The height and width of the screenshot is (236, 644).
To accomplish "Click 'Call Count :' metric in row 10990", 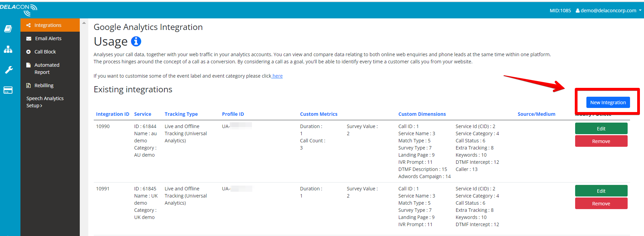I will click(313, 141).
